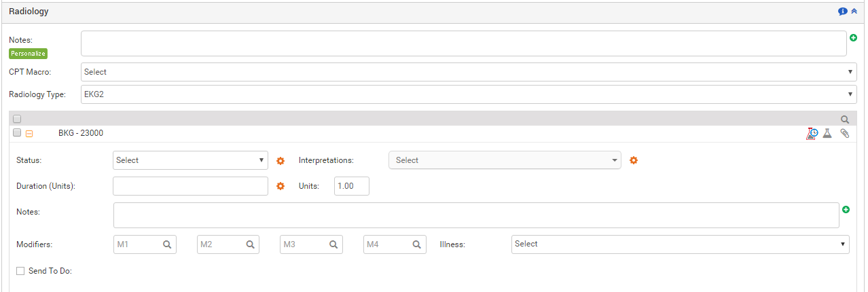Click orange gear beside Duration (Units) field
The width and height of the screenshot is (868, 292).
281,186
